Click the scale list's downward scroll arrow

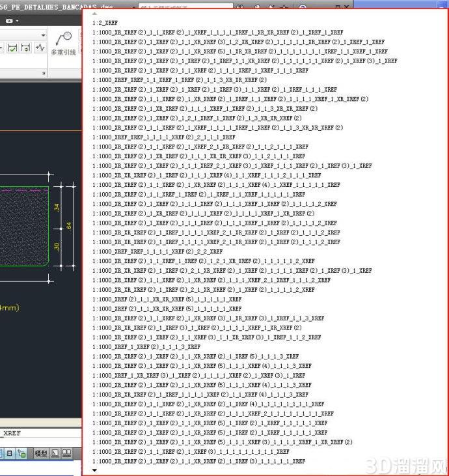click(x=94, y=470)
